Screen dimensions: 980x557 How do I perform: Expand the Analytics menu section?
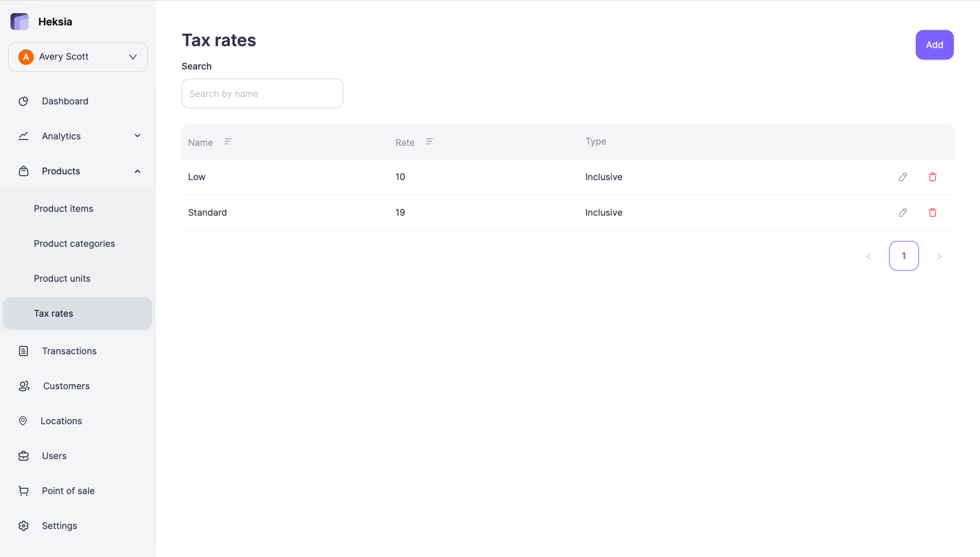[137, 136]
